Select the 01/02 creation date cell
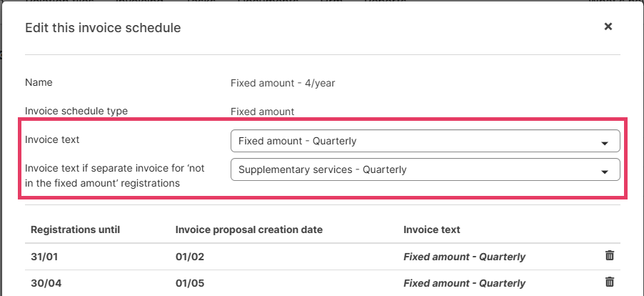Viewport: 644px width, 296px height. (190, 257)
